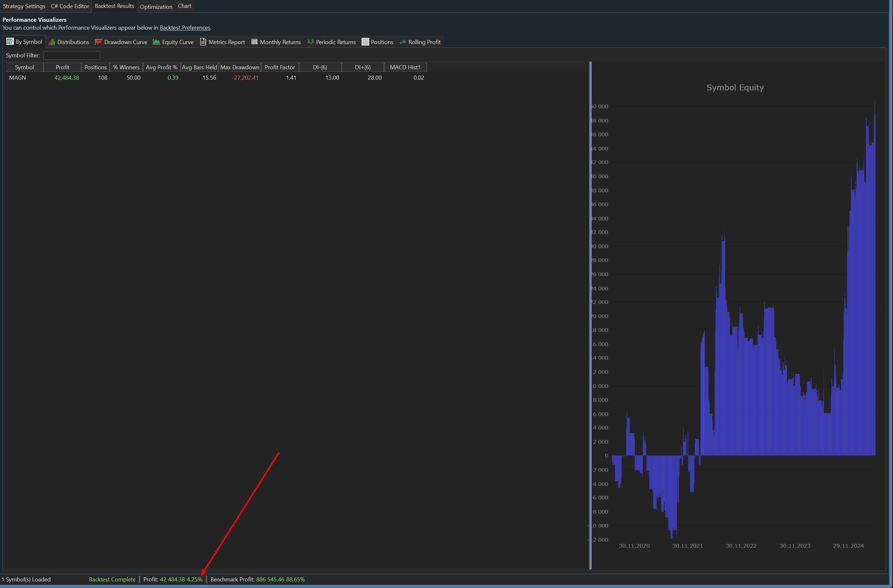This screenshot has height=588, width=893.
Task: Open the C# Code Editor tab
Action: click(x=70, y=6)
